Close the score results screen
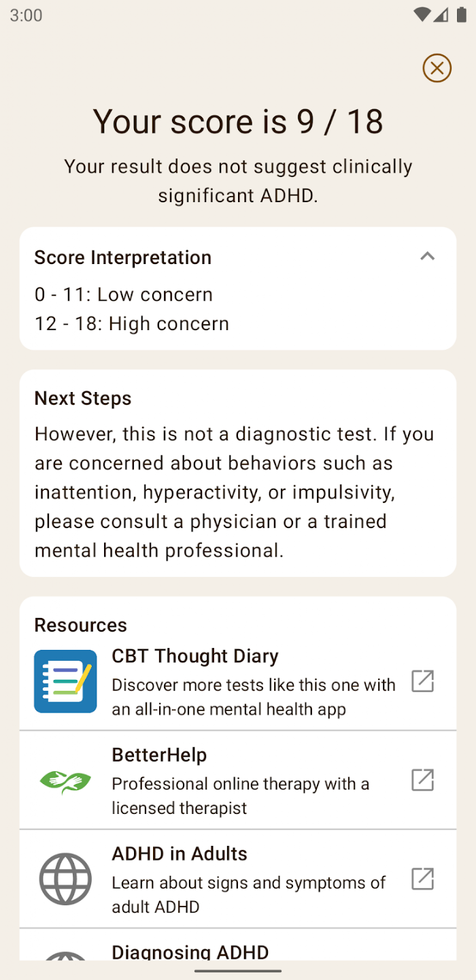Screen dimensions: 476x980 437,68
